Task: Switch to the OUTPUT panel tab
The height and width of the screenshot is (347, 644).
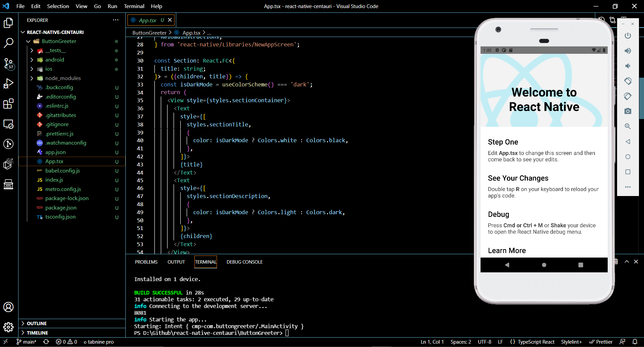Action: coord(176,262)
